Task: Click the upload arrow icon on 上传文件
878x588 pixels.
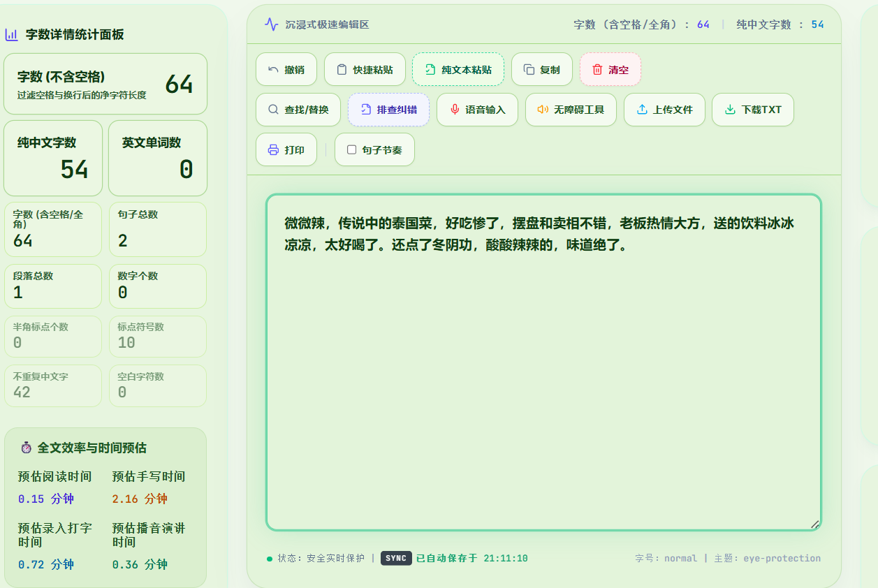Action: tap(641, 110)
